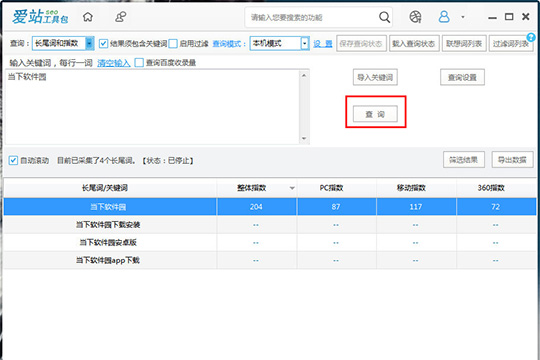Click the 117 mobile index value
The image size is (540, 360).
pyautogui.click(x=416, y=207)
